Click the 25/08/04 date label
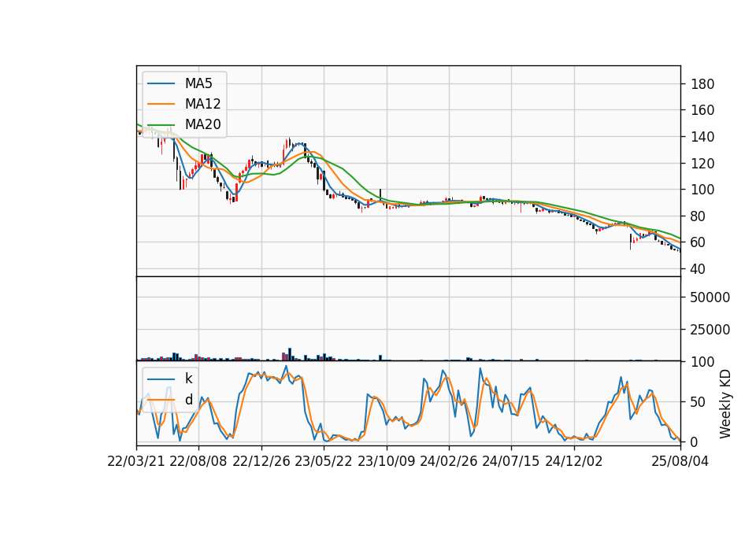The width and height of the screenshot is (756, 543). click(680, 461)
